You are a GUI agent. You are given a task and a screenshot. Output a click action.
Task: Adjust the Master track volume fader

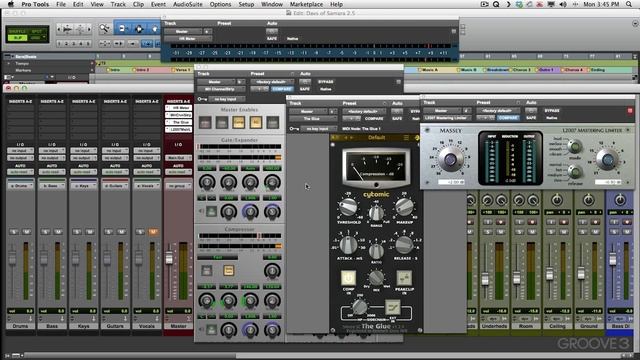[169, 258]
